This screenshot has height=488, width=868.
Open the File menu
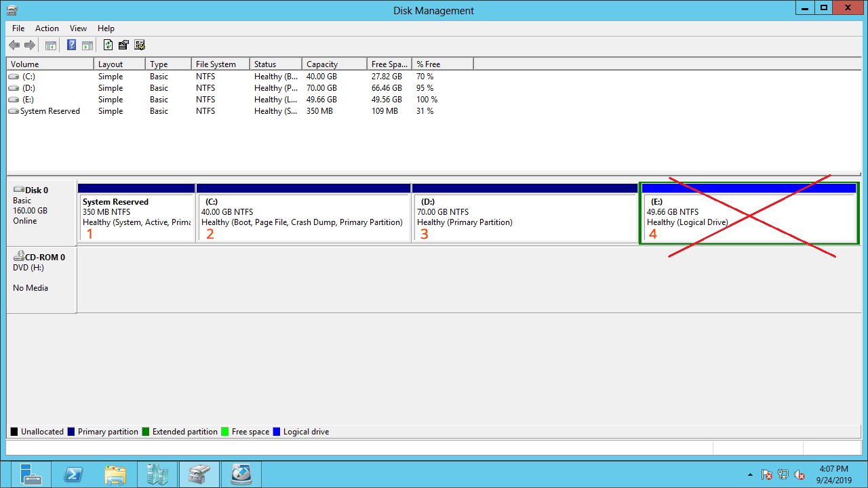(18, 28)
